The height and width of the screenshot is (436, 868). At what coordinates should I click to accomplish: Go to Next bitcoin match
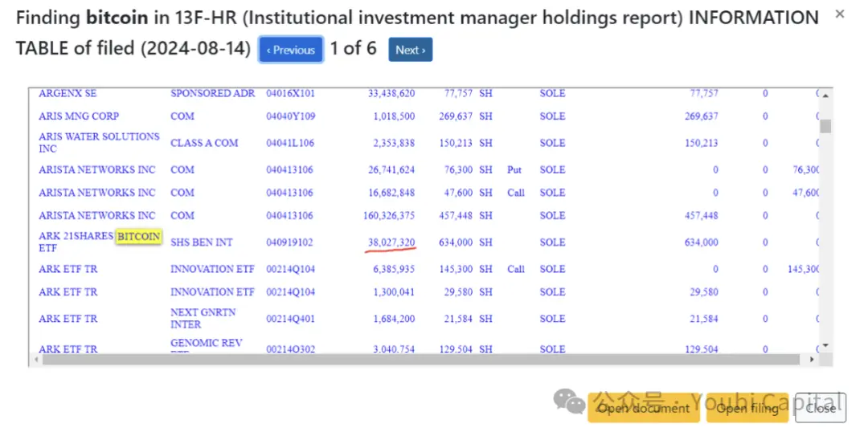[x=410, y=50]
